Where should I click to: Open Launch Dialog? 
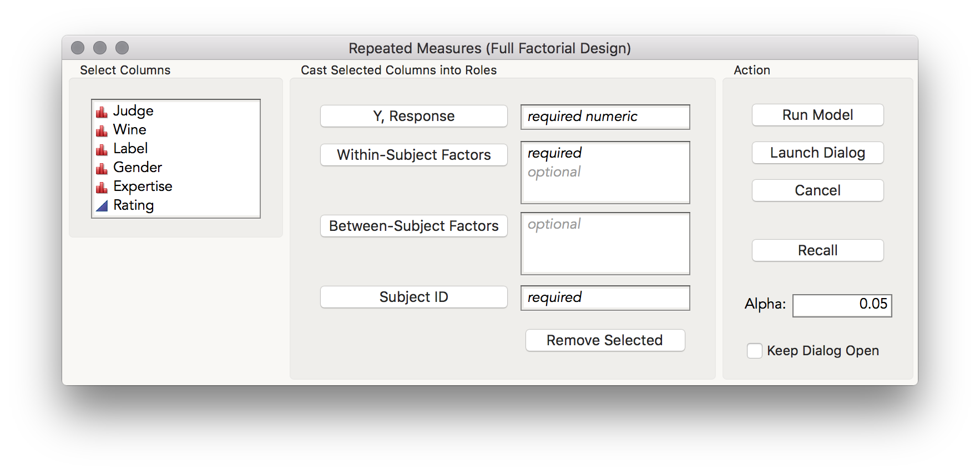click(817, 153)
